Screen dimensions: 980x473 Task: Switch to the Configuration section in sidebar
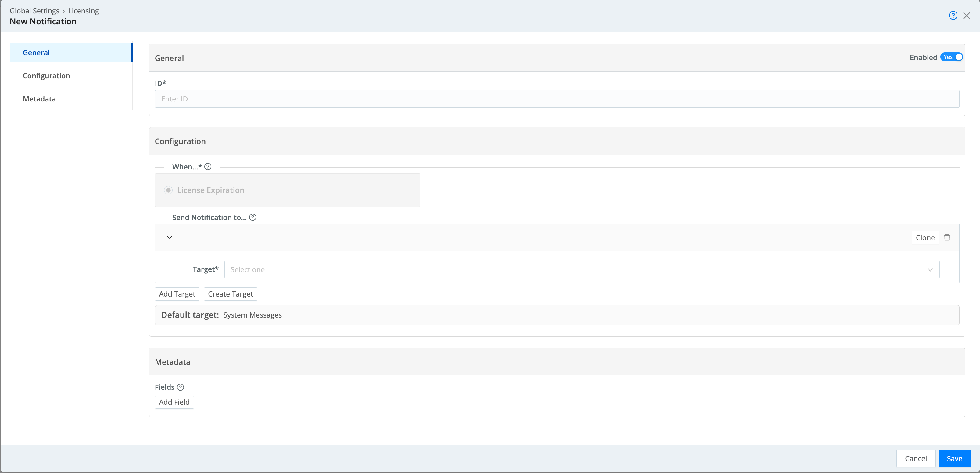click(46, 76)
